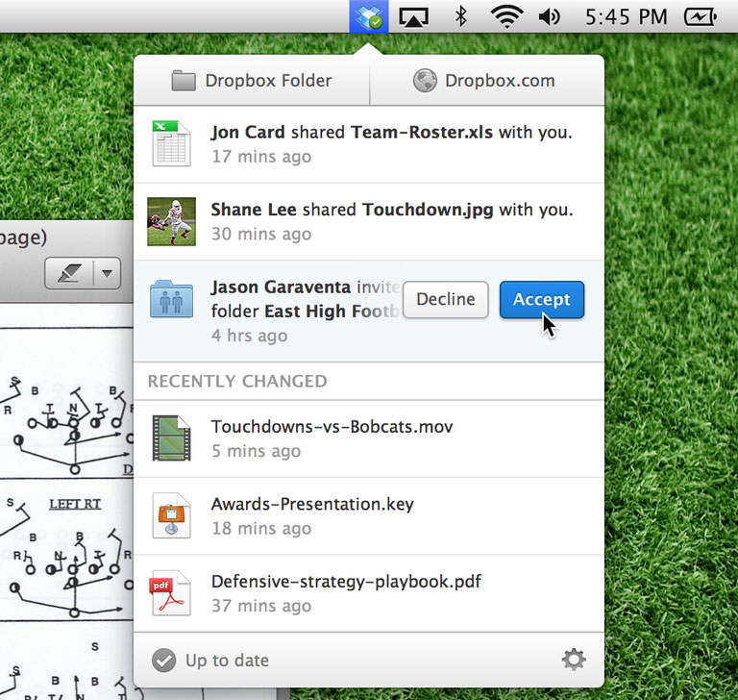Open Touchdowns-vs-Bobcats.mov from recently changed
Viewport: 738px width, 700px height.
coord(369,439)
